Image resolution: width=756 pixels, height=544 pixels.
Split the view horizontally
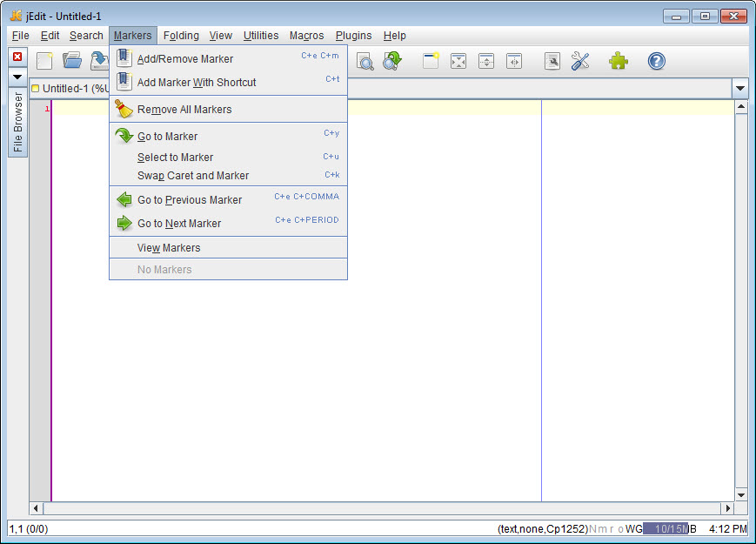(486, 61)
